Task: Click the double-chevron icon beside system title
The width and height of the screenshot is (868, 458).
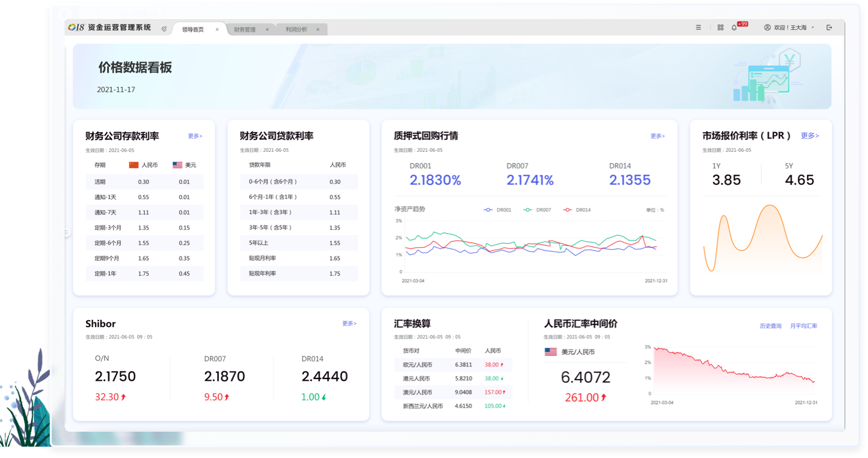Action: point(164,29)
